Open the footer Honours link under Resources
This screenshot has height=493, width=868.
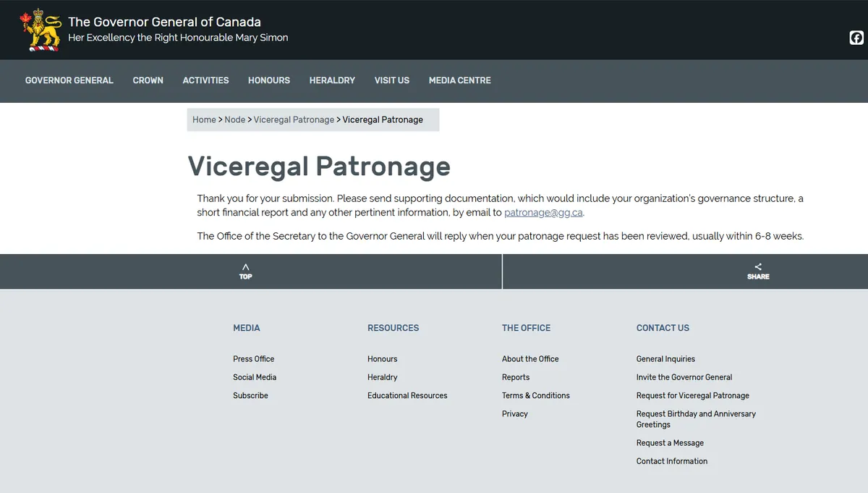point(383,359)
